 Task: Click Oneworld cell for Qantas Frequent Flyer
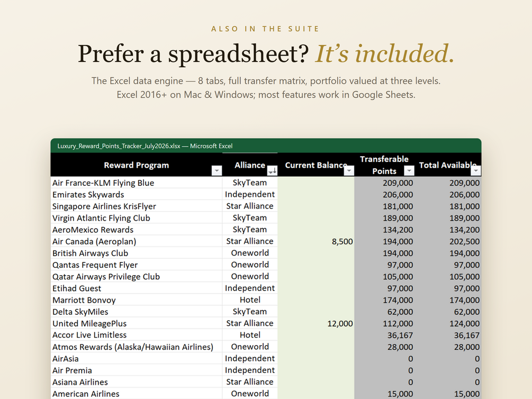tap(250, 265)
